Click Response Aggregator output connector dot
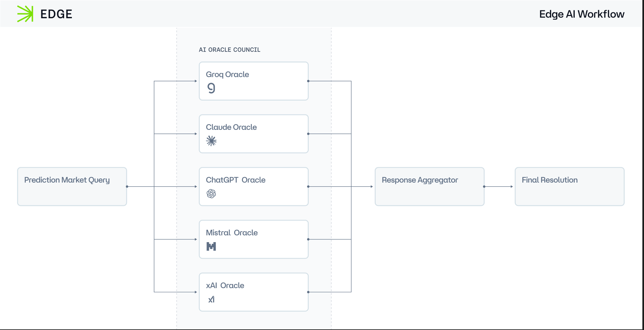The height and width of the screenshot is (330, 644). (484, 186)
